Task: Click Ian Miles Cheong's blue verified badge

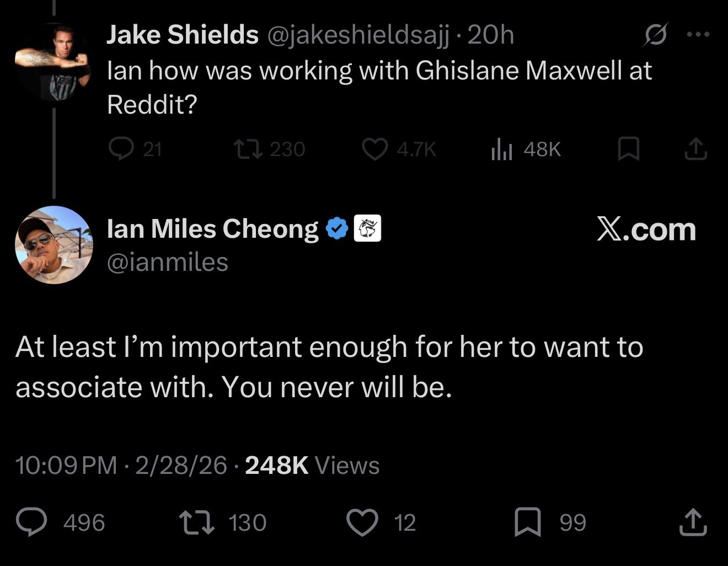Action: pos(337,229)
